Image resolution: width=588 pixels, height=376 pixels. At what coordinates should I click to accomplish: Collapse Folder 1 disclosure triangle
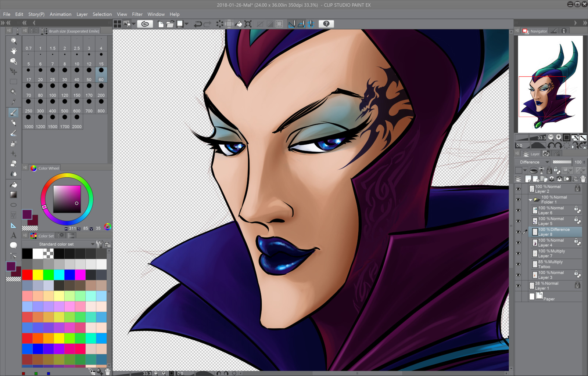(x=530, y=200)
